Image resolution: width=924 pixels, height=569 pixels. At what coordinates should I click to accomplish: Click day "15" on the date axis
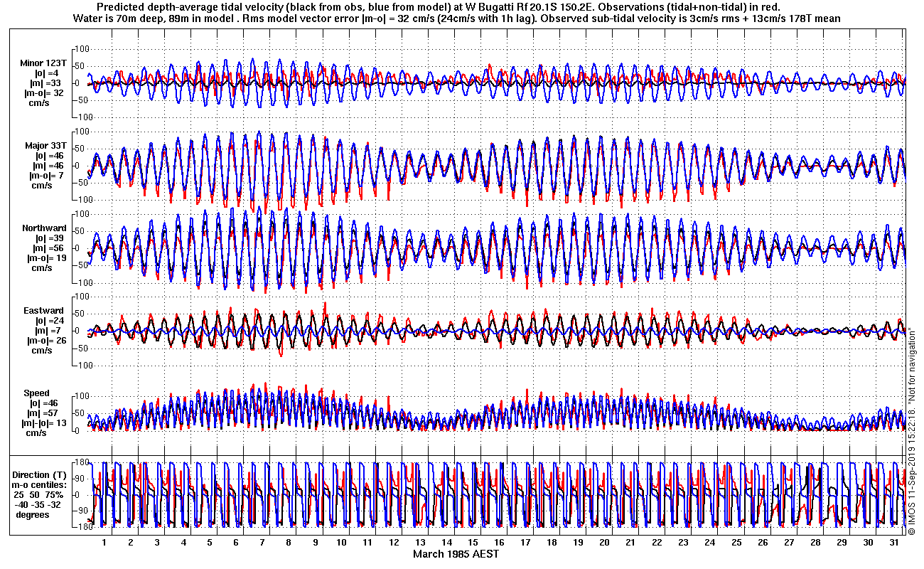click(472, 543)
